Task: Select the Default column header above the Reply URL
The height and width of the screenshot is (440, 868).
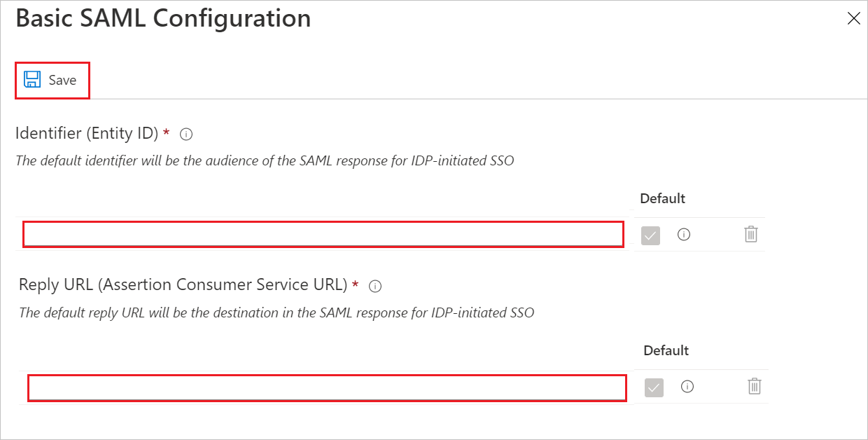Action: 665,350
